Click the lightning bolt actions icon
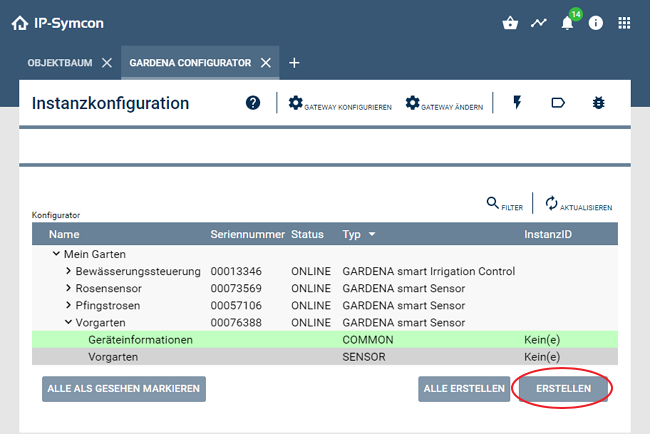 point(517,103)
